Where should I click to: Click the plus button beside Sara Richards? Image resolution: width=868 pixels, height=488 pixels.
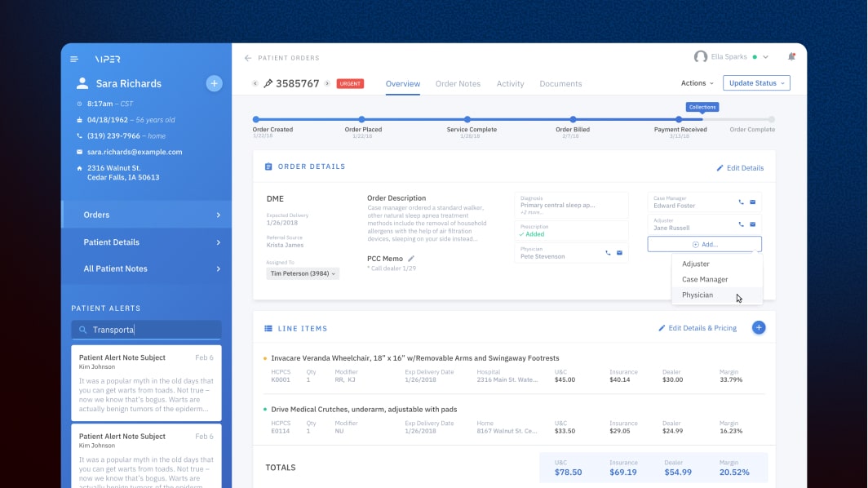(x=215, y=83)
